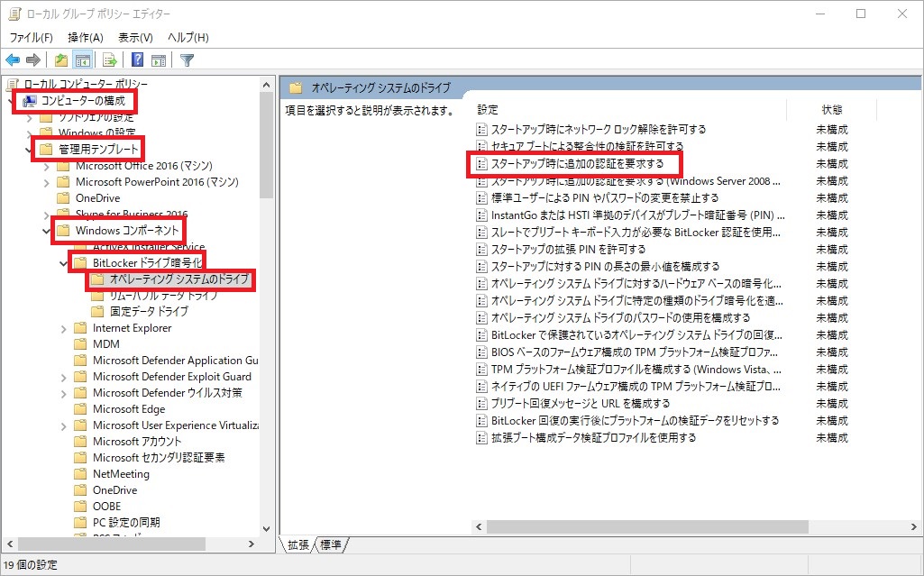The image size is (924, 576).
Task: Collapse the Windows コンポーネント node
Action: pyautogui.click(x=46, y=231)
